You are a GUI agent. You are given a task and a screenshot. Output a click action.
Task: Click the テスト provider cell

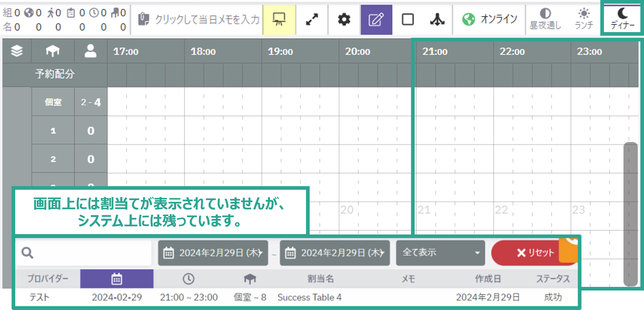(x=39, y=297)
